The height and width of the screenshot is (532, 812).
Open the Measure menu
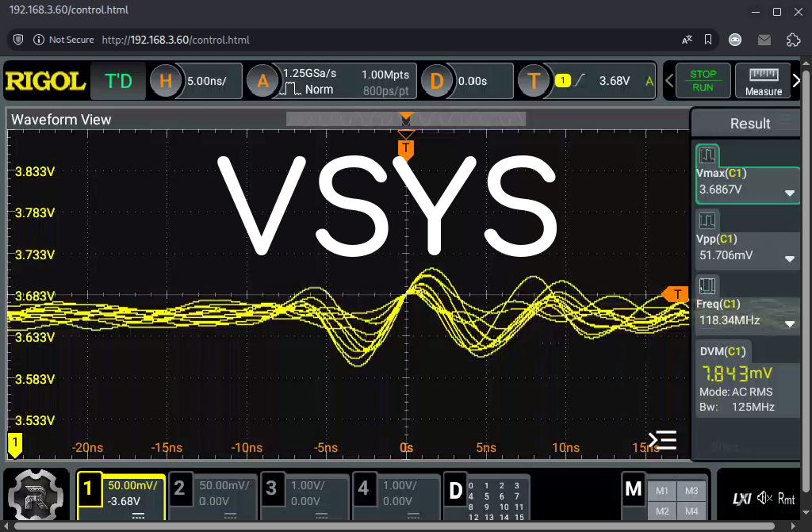(764, 81)
